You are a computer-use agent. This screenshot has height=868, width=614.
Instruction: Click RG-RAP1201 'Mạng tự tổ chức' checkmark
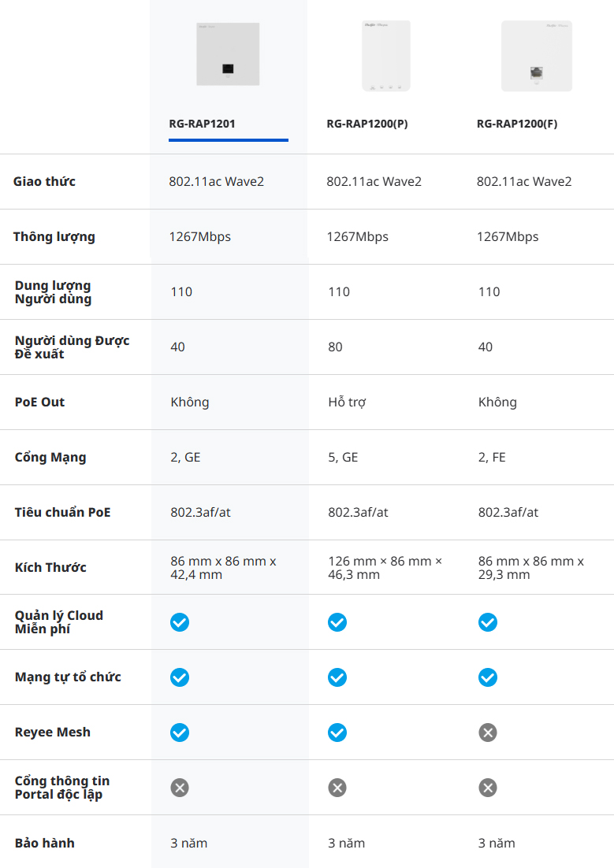[180, 677]
